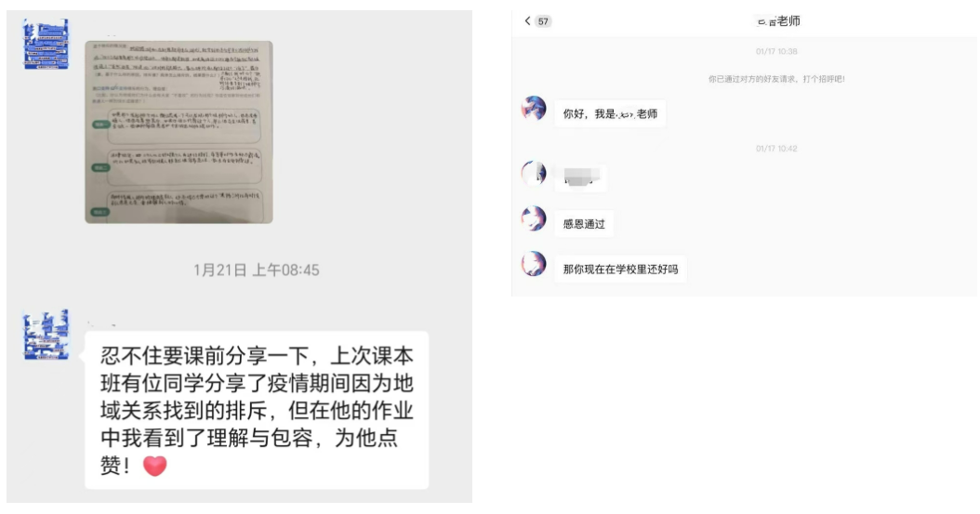Tap the 1月21日 上午08:45 timestamp
The width and height of the screenshot is (980, 514).
[257, 270]
